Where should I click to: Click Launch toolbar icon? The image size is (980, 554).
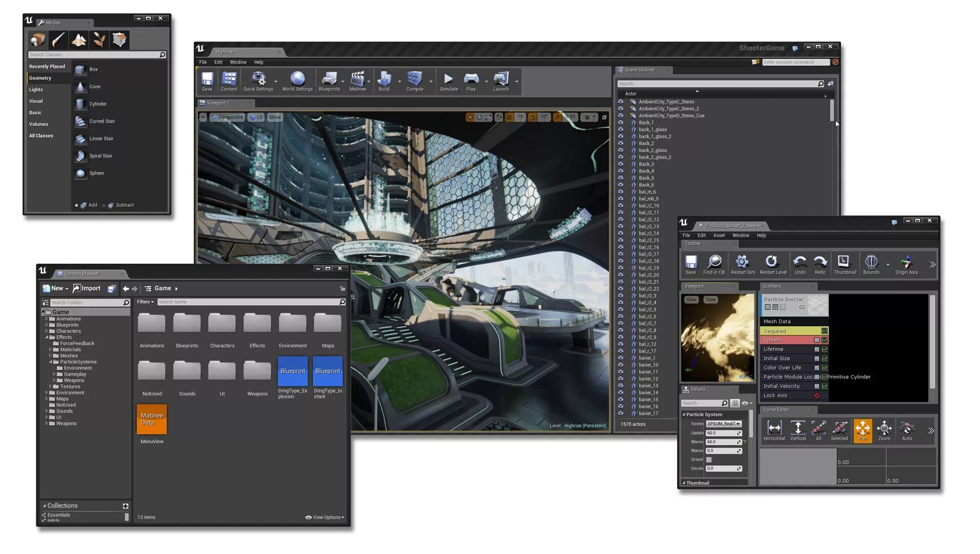pos(501,82)
